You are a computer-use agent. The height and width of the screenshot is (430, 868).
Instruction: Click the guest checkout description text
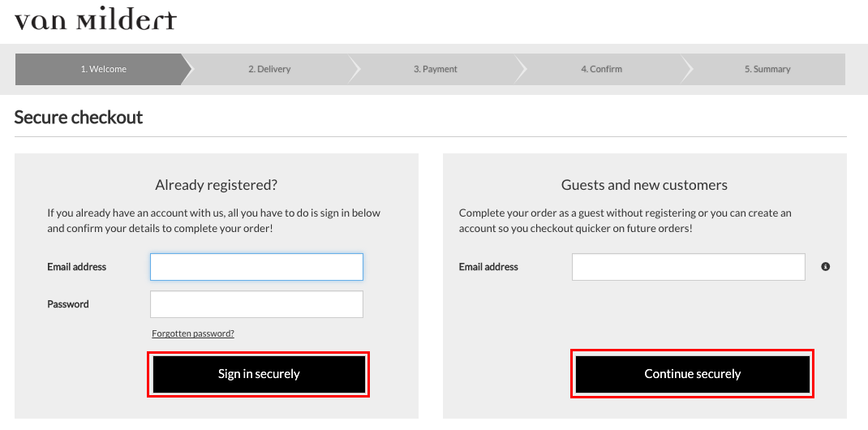[x=625, y=220]
